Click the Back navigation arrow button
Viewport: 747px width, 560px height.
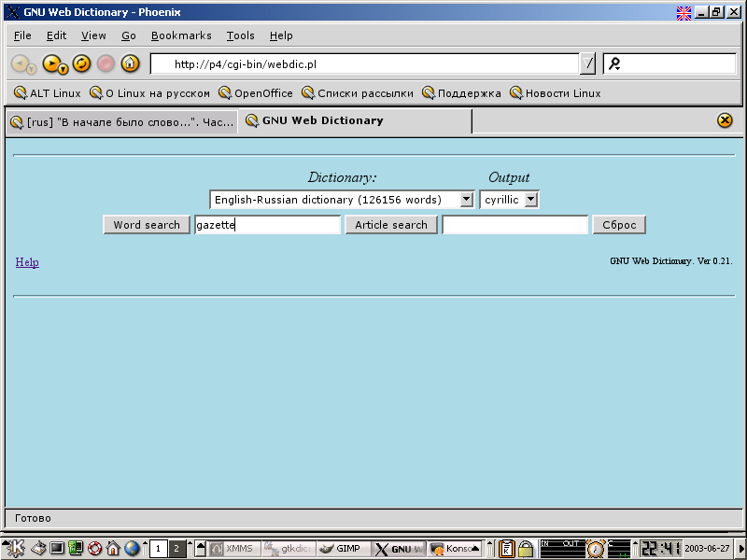20,63
